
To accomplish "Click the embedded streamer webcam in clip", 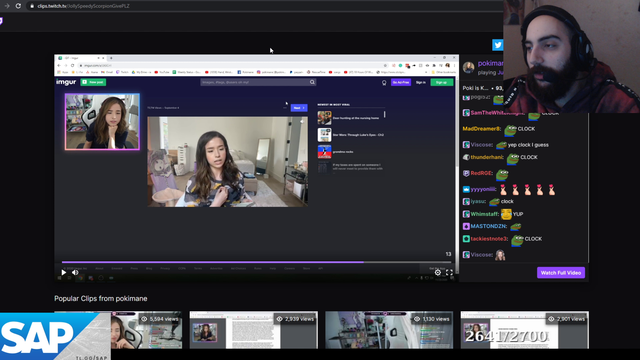I will pyautogui.click(x=102, y=122).
